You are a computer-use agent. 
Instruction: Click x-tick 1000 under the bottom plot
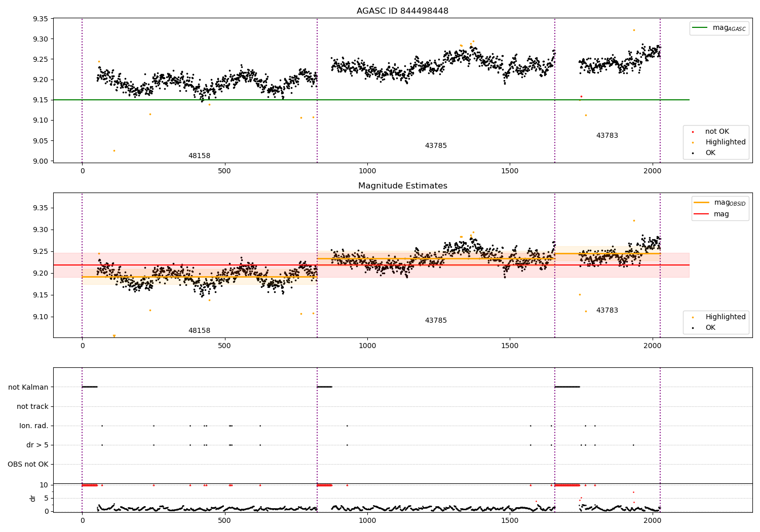pos(367,520)
